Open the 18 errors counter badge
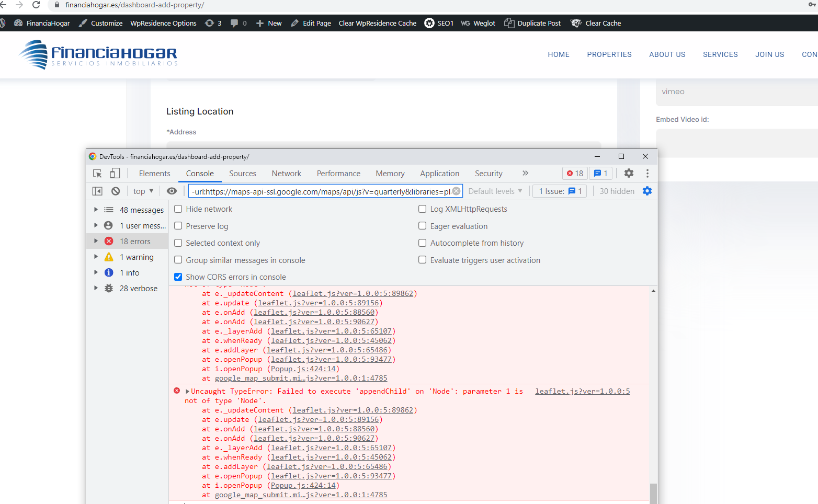The height and width of the screenshot is (504, 818). point(575,174)
